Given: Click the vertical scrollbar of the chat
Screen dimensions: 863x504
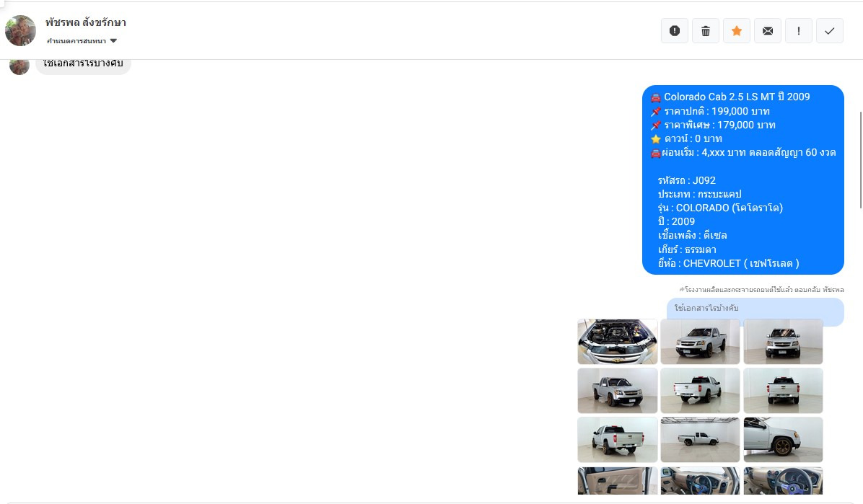Looking at the screenshot, I should tap(860, 159).
